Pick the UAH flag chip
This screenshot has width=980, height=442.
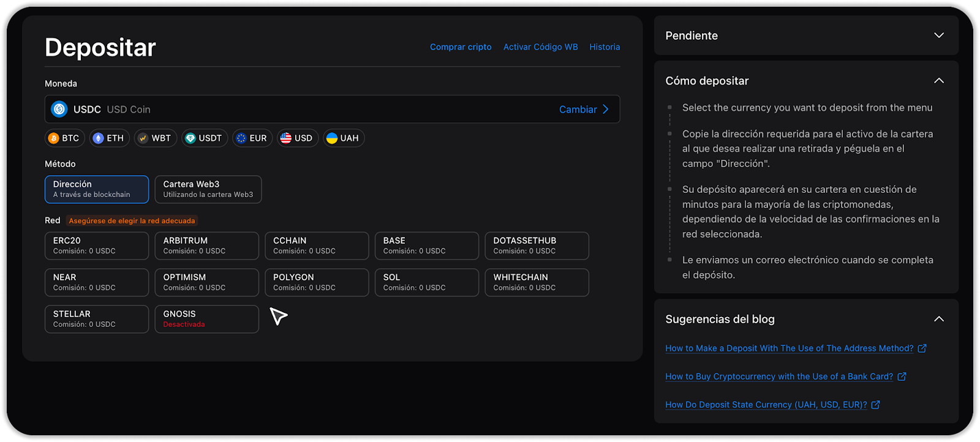343,138
